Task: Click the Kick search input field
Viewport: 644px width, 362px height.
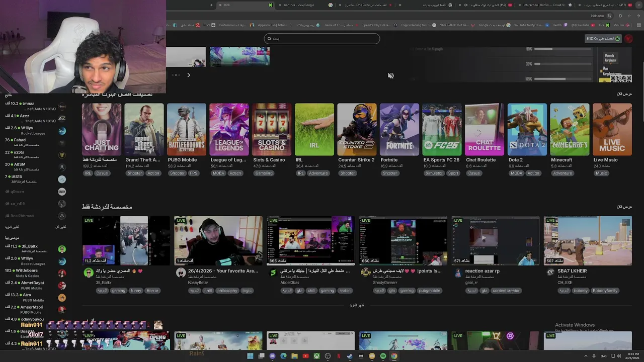Action: [322, 39]
